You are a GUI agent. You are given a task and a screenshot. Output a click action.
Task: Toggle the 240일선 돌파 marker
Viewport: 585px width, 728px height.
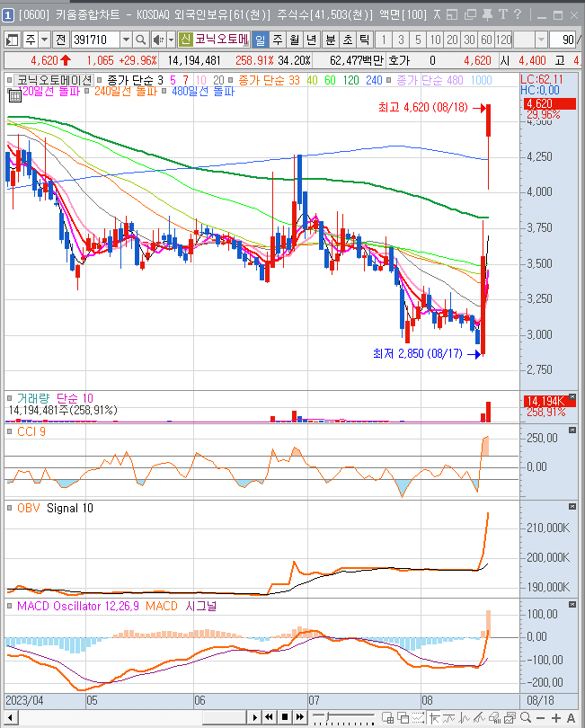(x=87, y=91)
